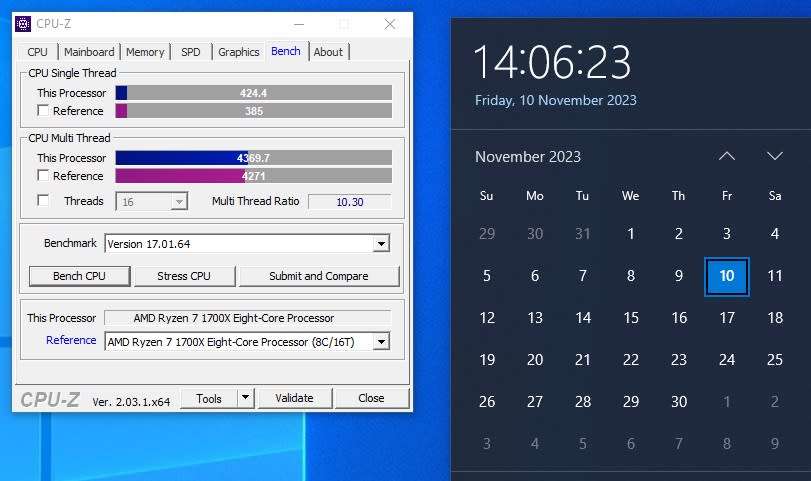Open the About tab
811x481 pixels.
pos(328,52)
